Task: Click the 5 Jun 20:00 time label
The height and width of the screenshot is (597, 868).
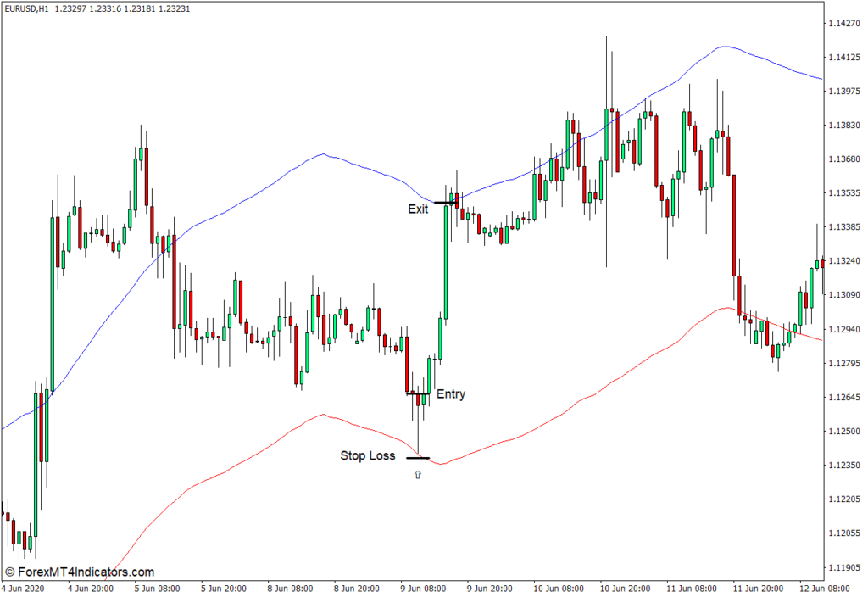Action: click(222, 588)
